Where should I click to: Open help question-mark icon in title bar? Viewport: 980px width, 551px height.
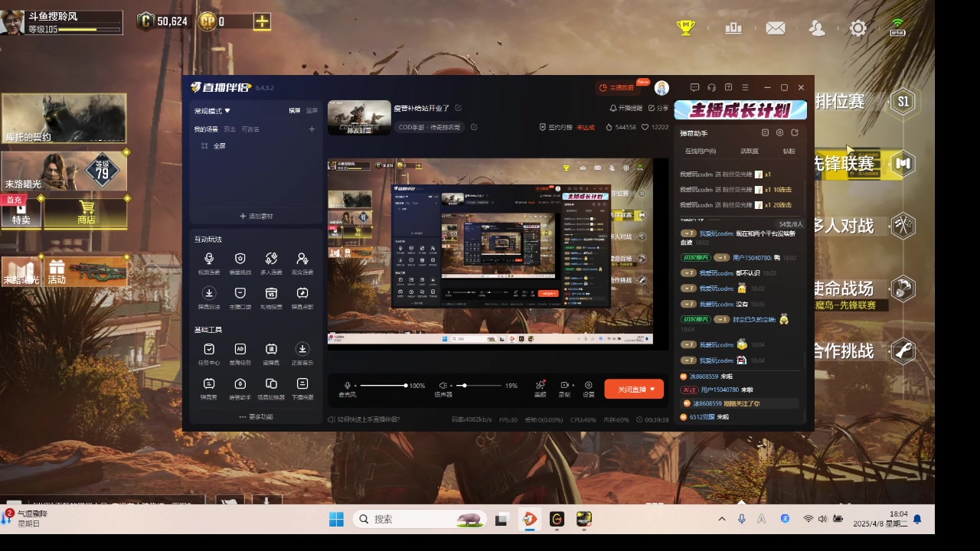pyautogui.click(x=728, y=87)
